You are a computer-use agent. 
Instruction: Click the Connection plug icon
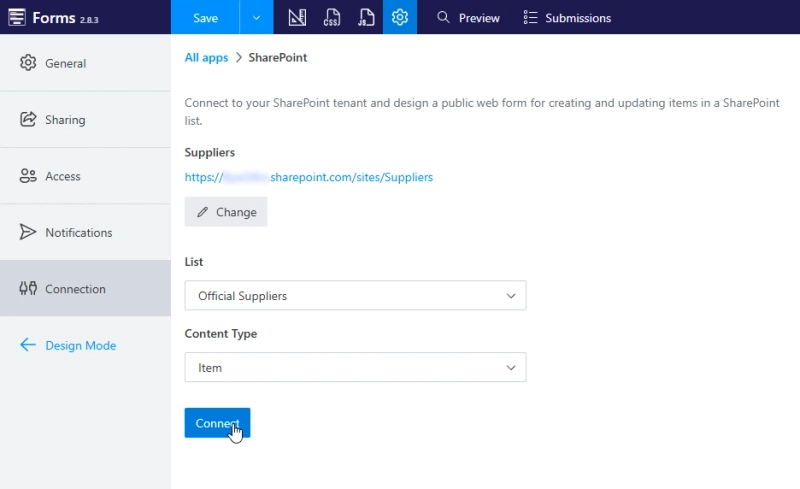coord(28,288)
